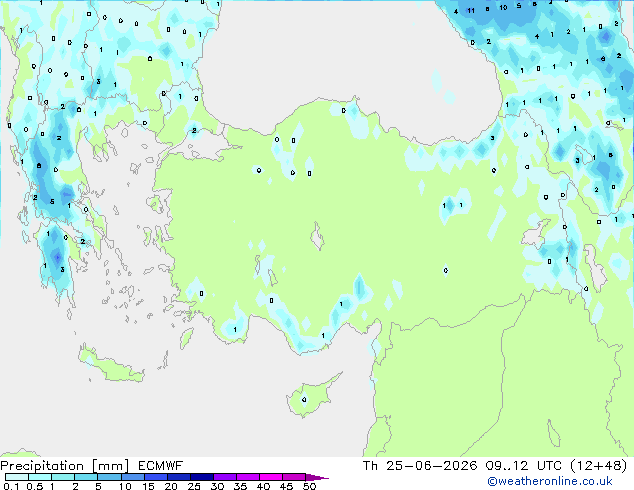The image size is (634, 490).
Task: Select the 20–25 mm legend swatch
Action: (179, 477)
